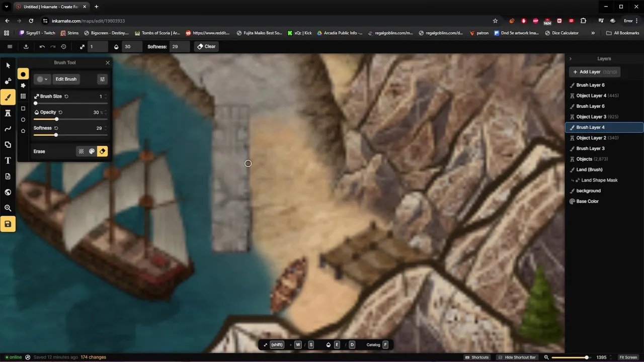This screenshot has width=644, height=362.
Task: Open the hamburger main menu
Action: pyautogui.click(x=10, y=46)
